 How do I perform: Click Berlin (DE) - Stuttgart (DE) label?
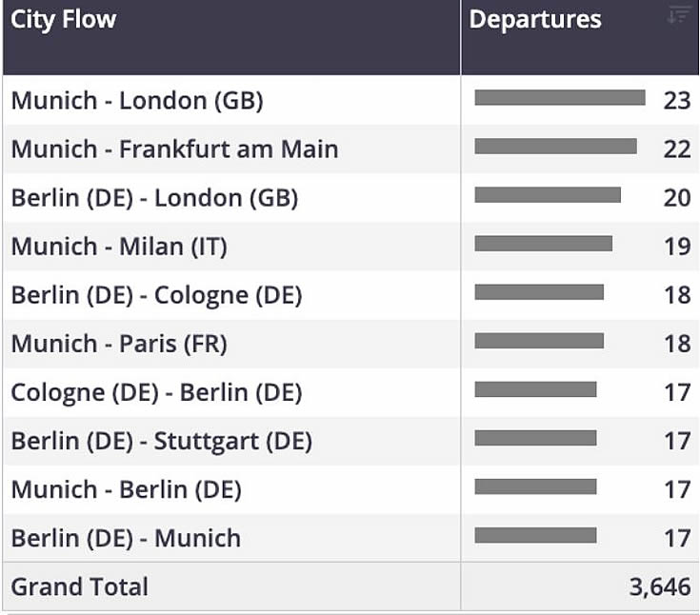click(162, 441)
